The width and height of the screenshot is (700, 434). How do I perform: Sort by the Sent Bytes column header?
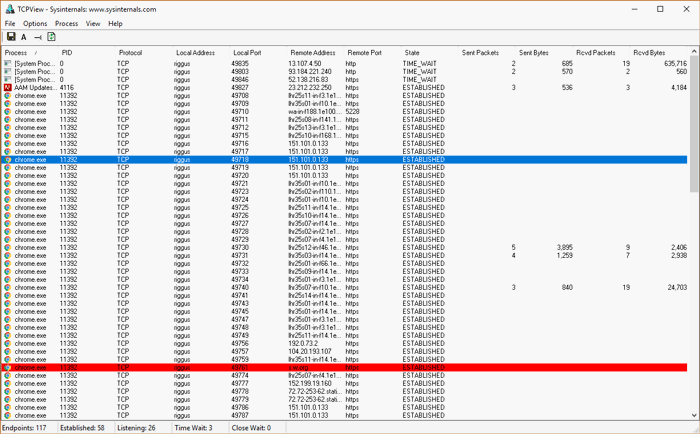point(544,53)
